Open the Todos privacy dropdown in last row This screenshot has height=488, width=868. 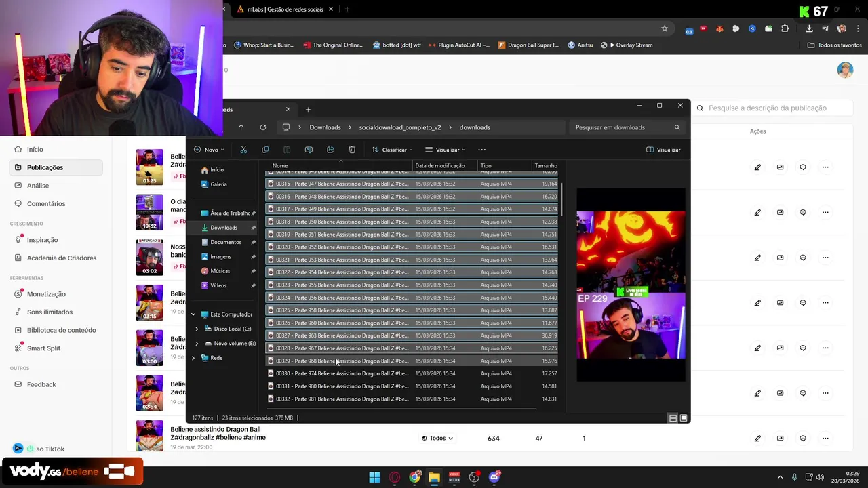click(437, 439)
